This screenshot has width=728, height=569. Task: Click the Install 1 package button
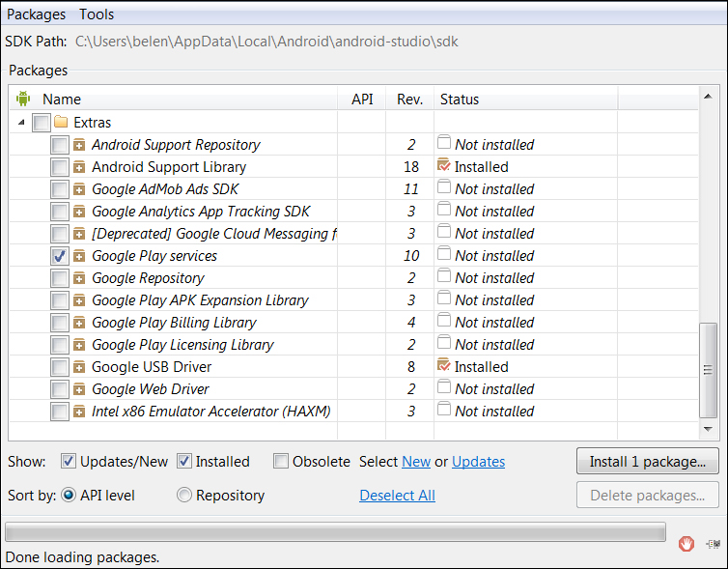pyautogui.click(x=648, y=461)
